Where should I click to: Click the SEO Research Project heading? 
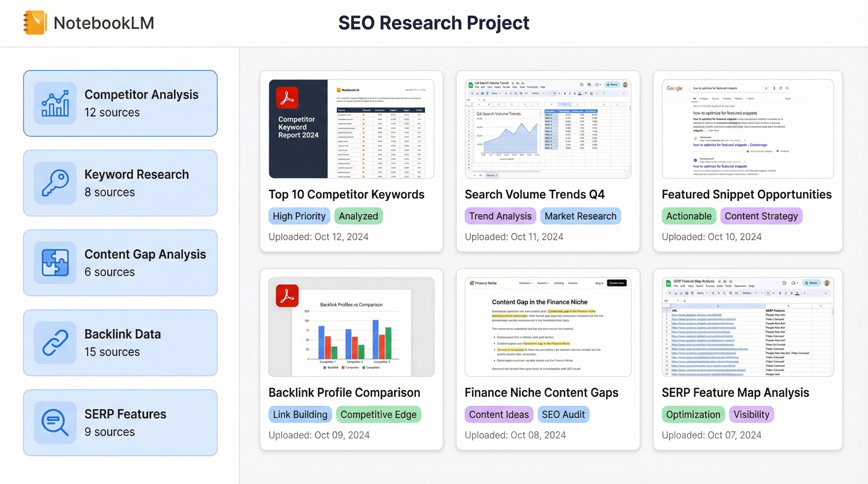[434, 23]
